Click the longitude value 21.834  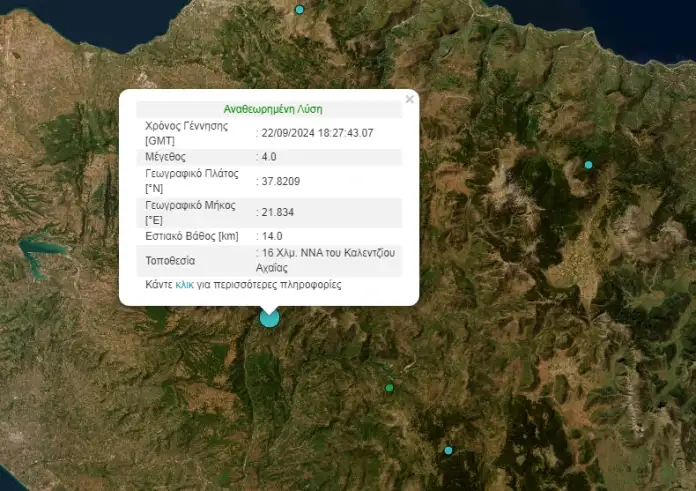coord(277,212)
